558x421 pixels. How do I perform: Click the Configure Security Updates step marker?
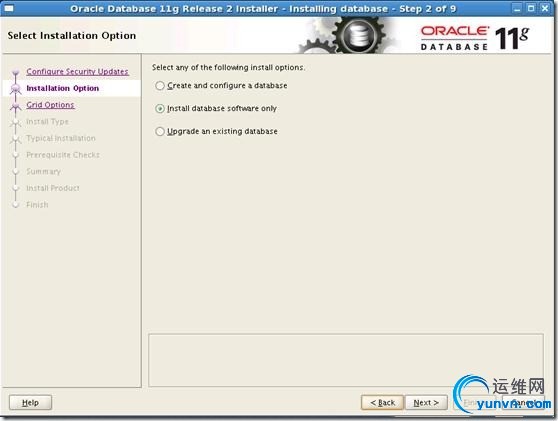tap(15, 72)
